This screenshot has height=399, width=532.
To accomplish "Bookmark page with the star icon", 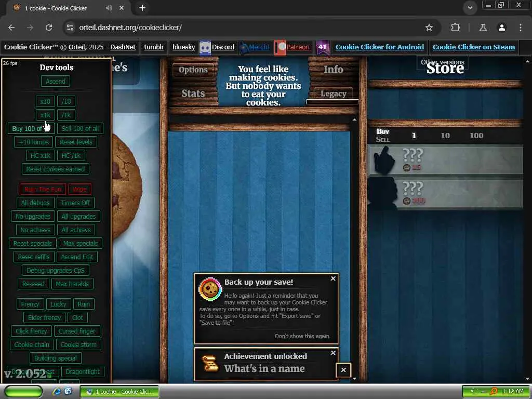I will [x=429, y=28].
